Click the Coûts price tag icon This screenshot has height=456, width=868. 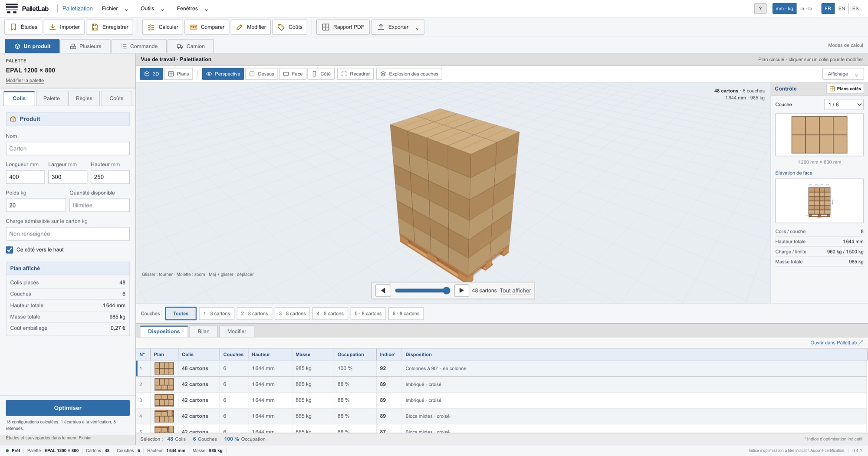click(281, 27)
